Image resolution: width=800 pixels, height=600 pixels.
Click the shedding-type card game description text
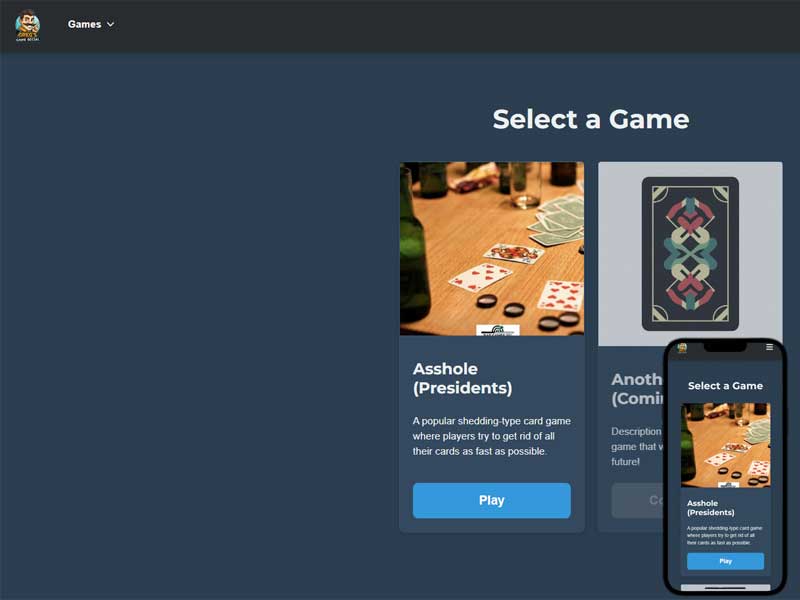(x=491, y=436)
